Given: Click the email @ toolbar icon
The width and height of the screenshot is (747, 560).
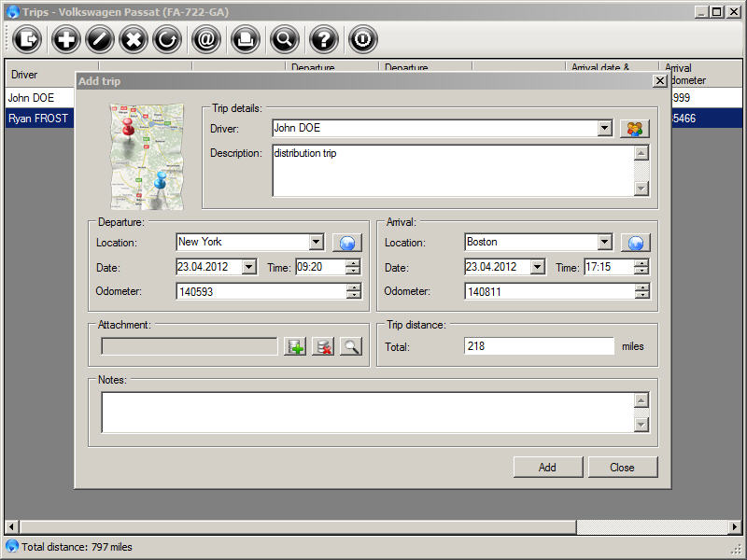Looking at the screenshot, I should tap(205, 38).
